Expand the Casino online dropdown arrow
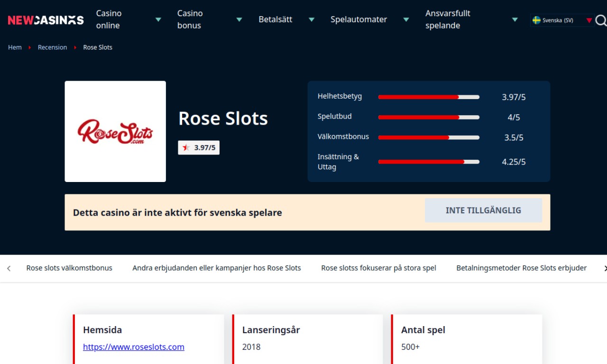607x364 pixels. click(x=158, y=20)
